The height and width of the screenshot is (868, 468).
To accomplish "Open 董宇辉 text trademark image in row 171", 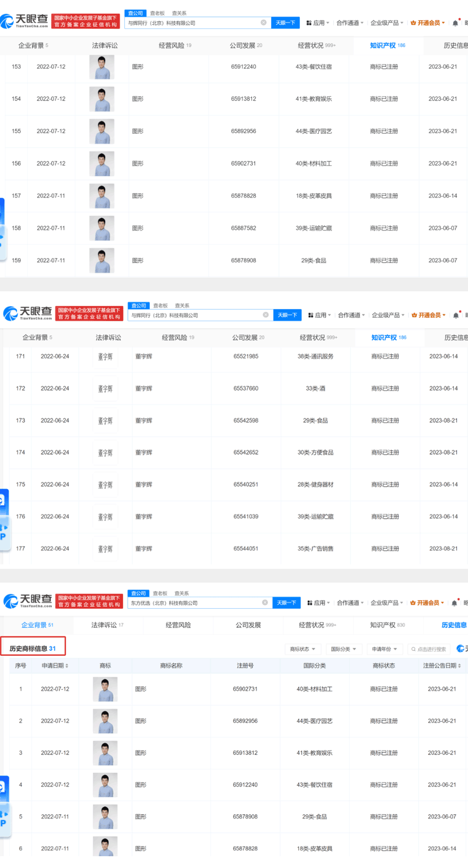I will pos(105,356).
